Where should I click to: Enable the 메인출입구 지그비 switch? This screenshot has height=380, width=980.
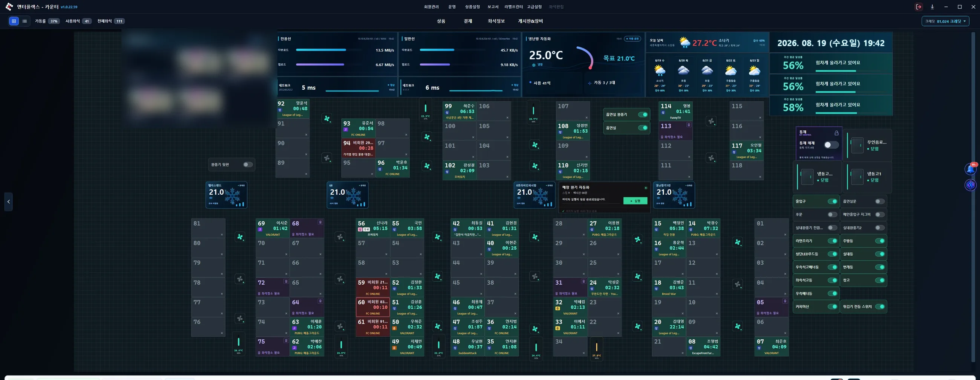coord(880,215)
